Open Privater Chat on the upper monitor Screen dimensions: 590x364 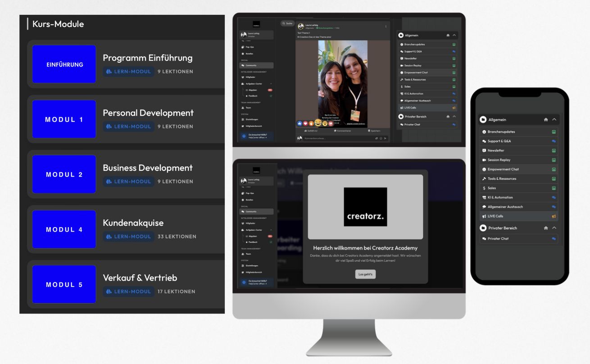click(428, 124)
